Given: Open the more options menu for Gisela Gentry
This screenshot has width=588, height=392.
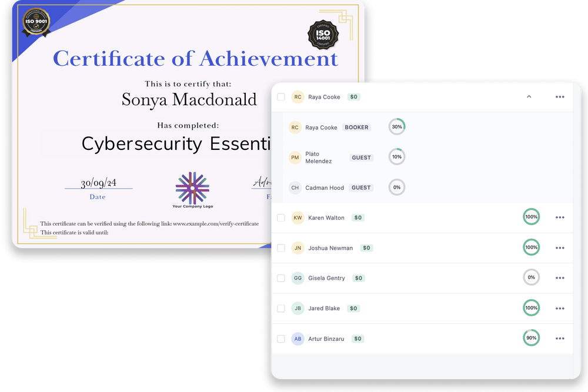Looking at the screenshot, I should tap(560, 278).
